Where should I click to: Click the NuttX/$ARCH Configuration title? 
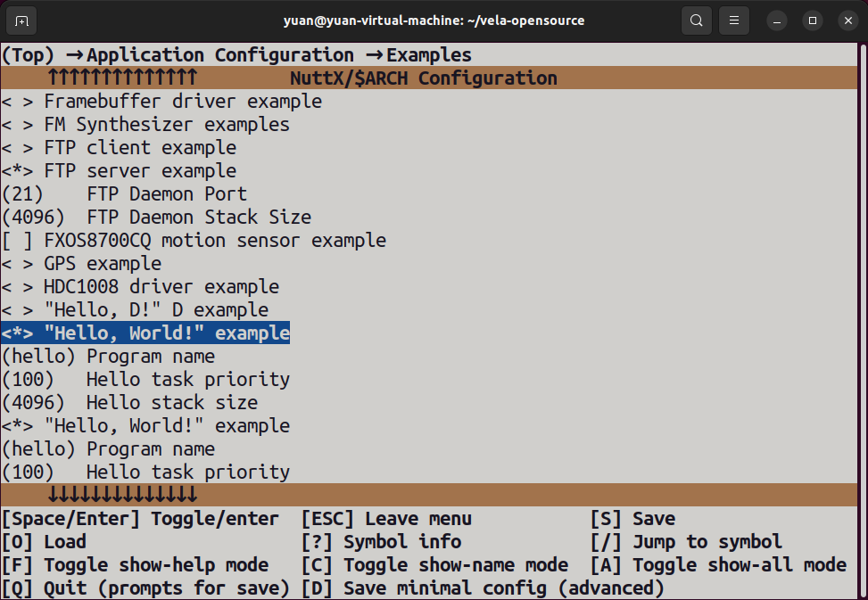pos(424,78)
